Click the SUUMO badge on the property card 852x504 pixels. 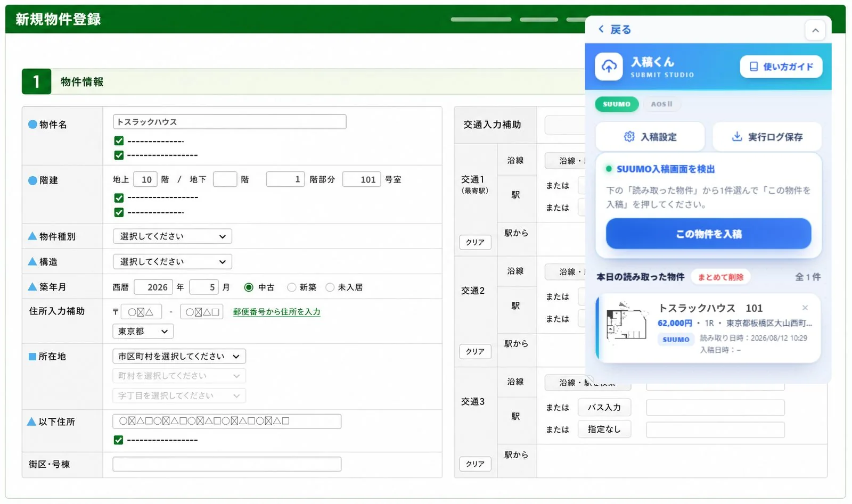click(x=676, y=339)
